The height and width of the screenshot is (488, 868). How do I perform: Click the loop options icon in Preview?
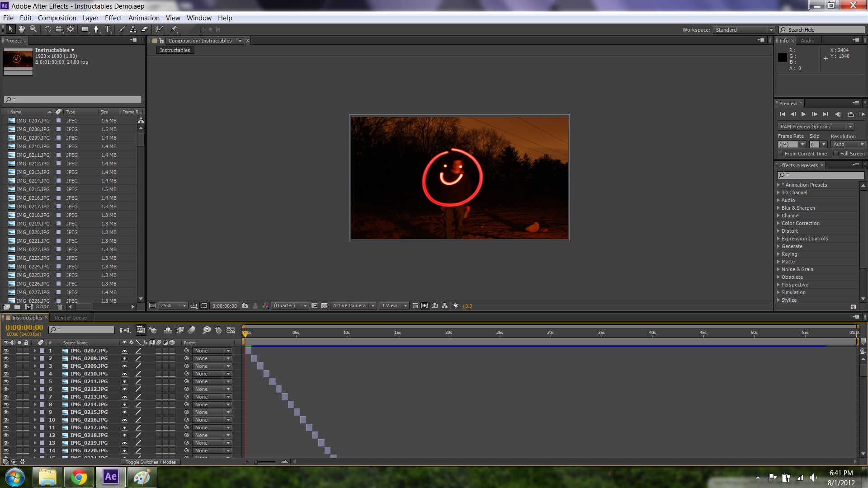850,114
